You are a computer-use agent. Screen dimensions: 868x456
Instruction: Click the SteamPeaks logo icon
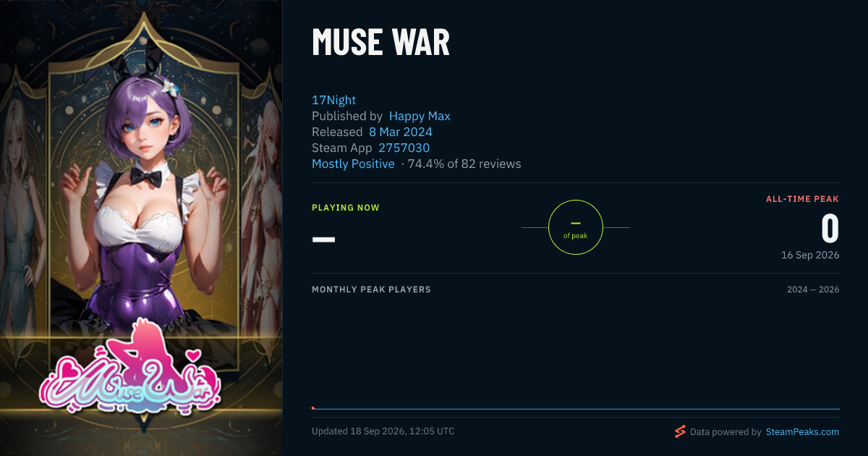[x=680, y=432]
